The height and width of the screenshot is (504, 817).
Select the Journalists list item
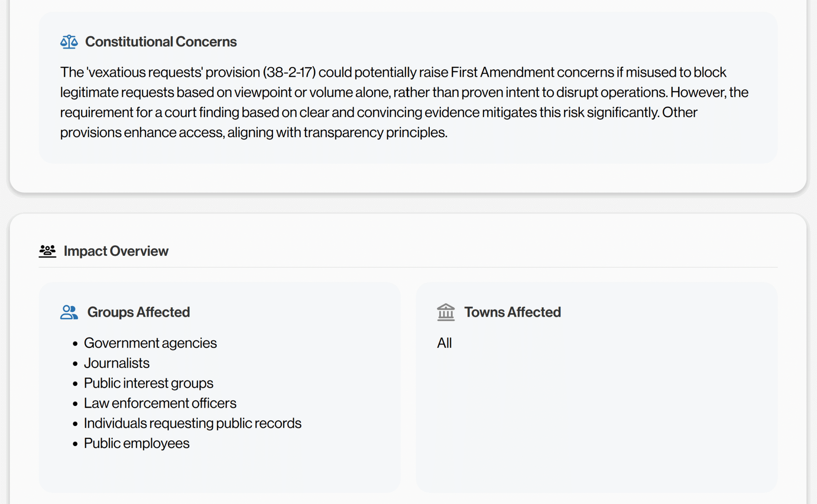coord(117,363)
